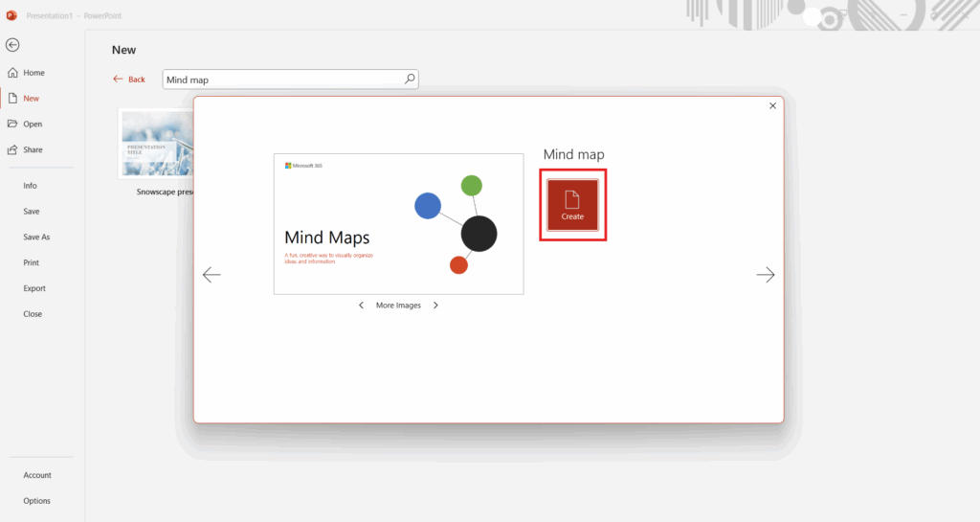The width and height of the screenshot is (980, 522).
Task: Select the New tab in sidebar
Action: [32, 99]
